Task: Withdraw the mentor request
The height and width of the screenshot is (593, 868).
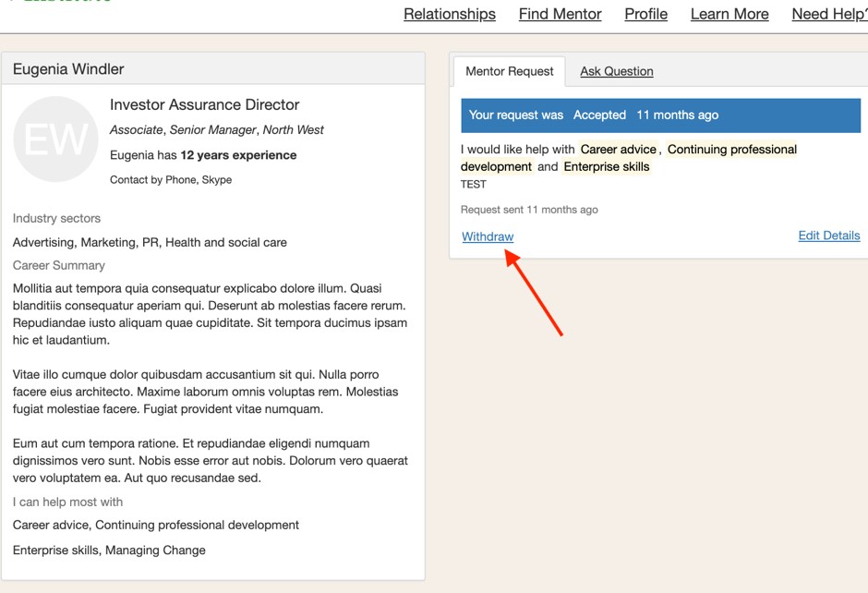Action: pos(488,236)
